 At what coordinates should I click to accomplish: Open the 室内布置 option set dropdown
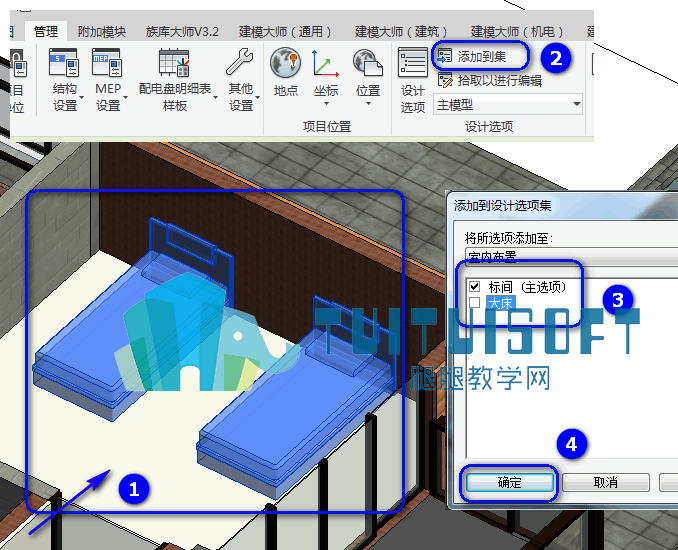coord(571,255)
